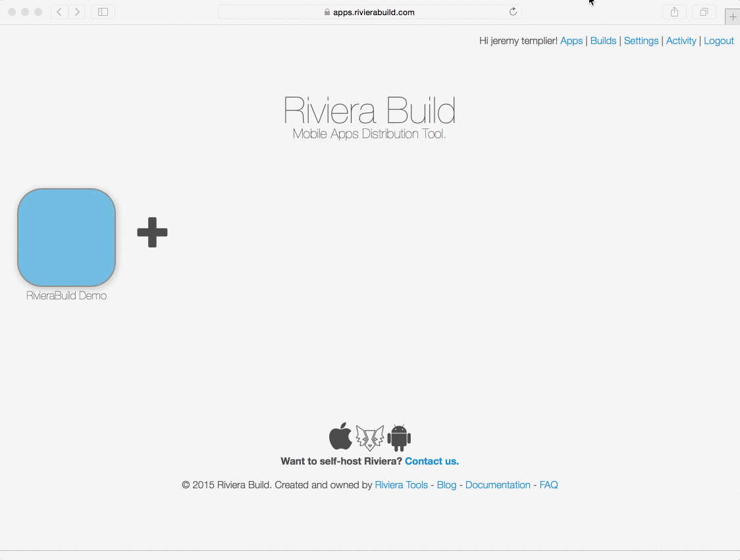Open the Activity navigation link
Image resolution: width=740 pixels, height=560 pixels.
click(x=681, y=41)
